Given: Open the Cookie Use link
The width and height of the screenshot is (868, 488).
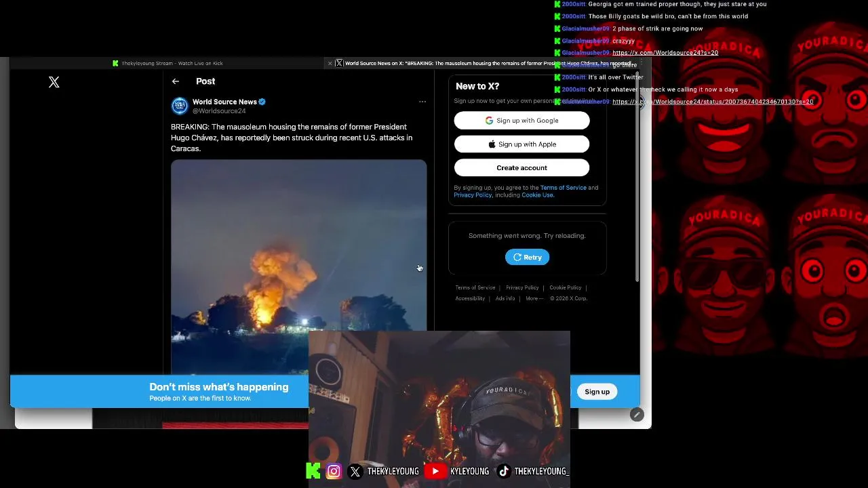Looking at the screenshot, I should (x=537, y=195).
